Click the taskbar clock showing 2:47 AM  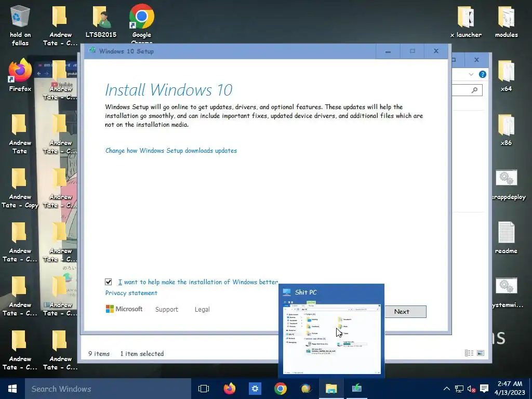click(510, 388)
